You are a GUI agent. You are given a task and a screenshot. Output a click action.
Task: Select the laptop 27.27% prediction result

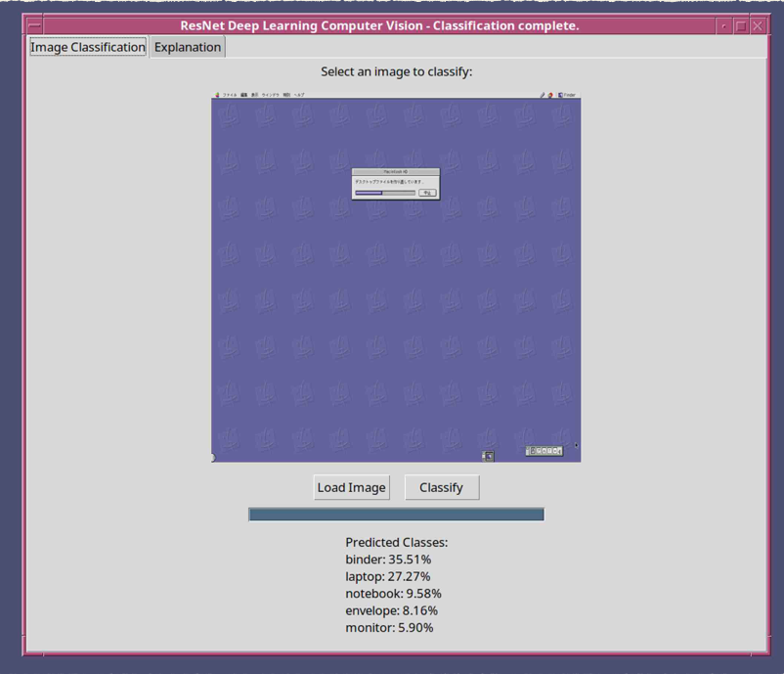click(x=388, y=576)
